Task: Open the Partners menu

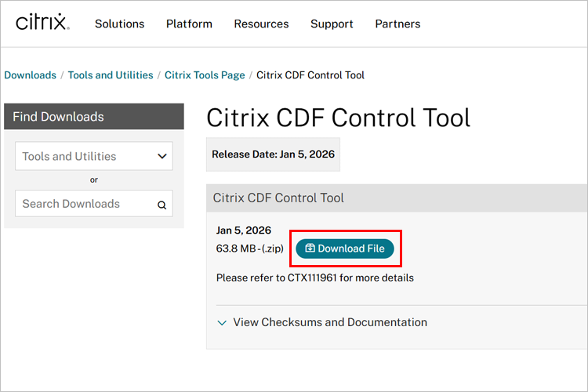Action: point(397,24)
